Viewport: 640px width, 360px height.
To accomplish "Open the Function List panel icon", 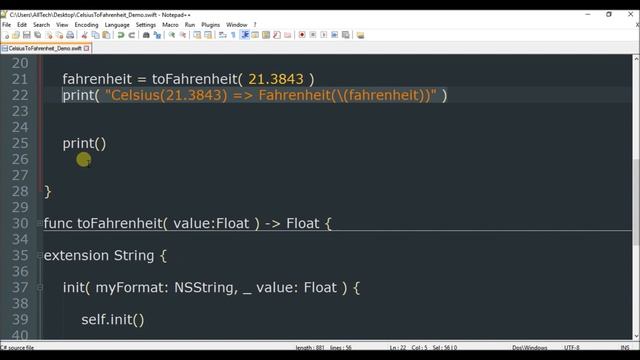I will pos(277,35).
